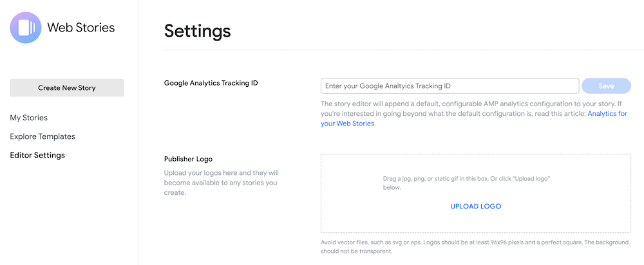Click the "Upload your logos here" description
This screenshot has width=644, height=265.
pyautogui.click(x=221, y=183)
